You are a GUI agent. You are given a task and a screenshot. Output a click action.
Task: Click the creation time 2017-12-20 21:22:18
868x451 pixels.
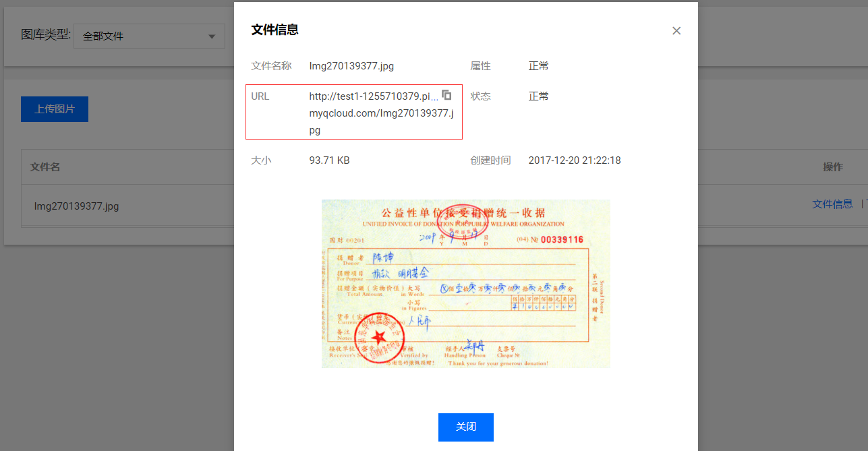(575, 160)
